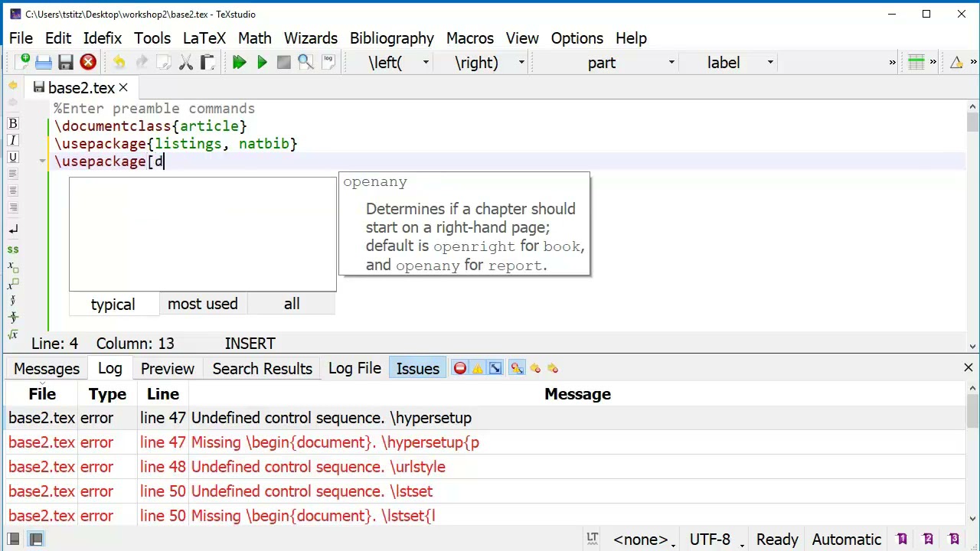Open the part sectioning dropdown
The image size is (980, 551).
click(x=671, y=63)
